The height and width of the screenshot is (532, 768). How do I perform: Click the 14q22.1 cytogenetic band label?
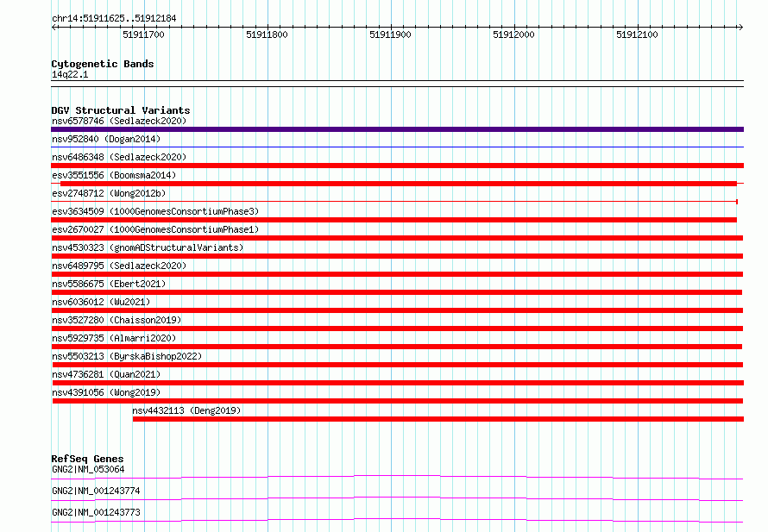point(70,74)
